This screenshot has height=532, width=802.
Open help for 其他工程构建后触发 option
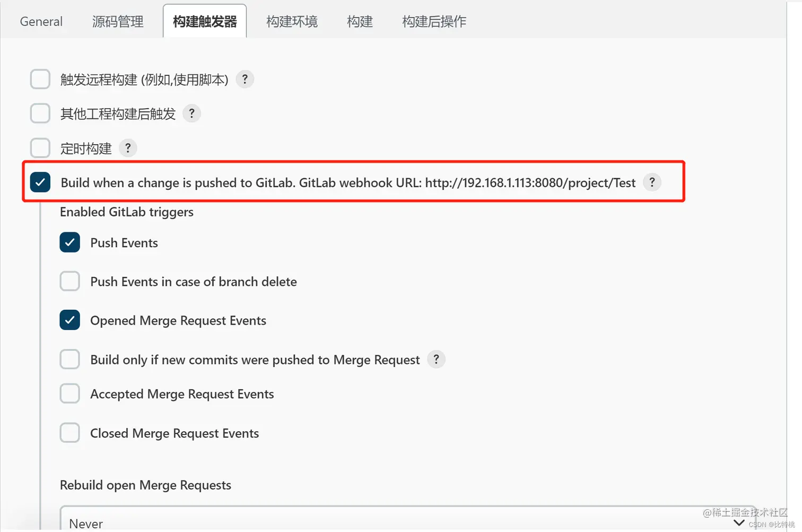[x=191, y=114]
